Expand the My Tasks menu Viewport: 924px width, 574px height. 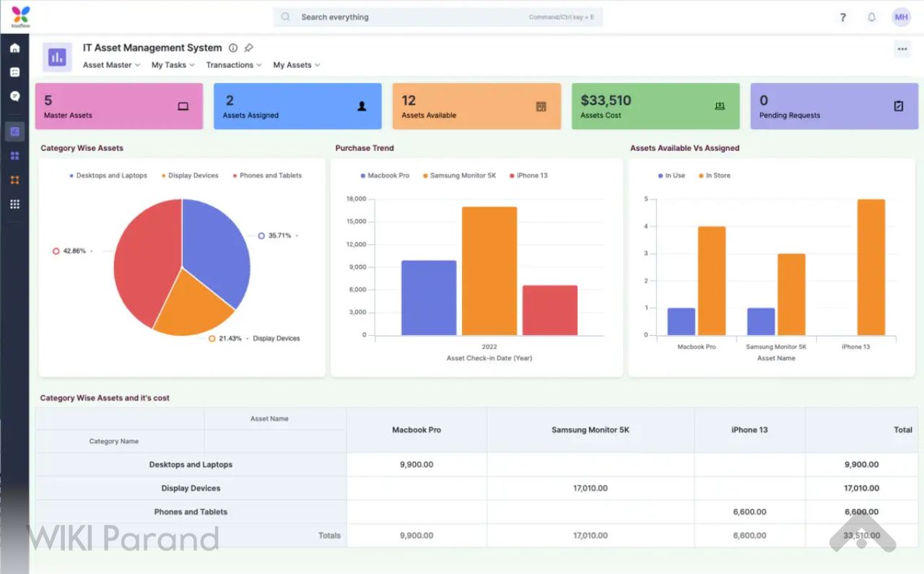coord(173,65)
